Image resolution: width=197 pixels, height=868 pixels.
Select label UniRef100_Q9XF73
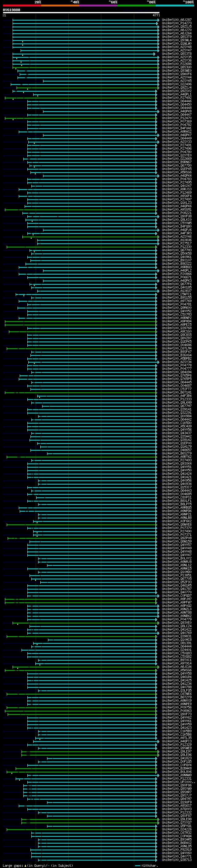[x=177, y=714]
